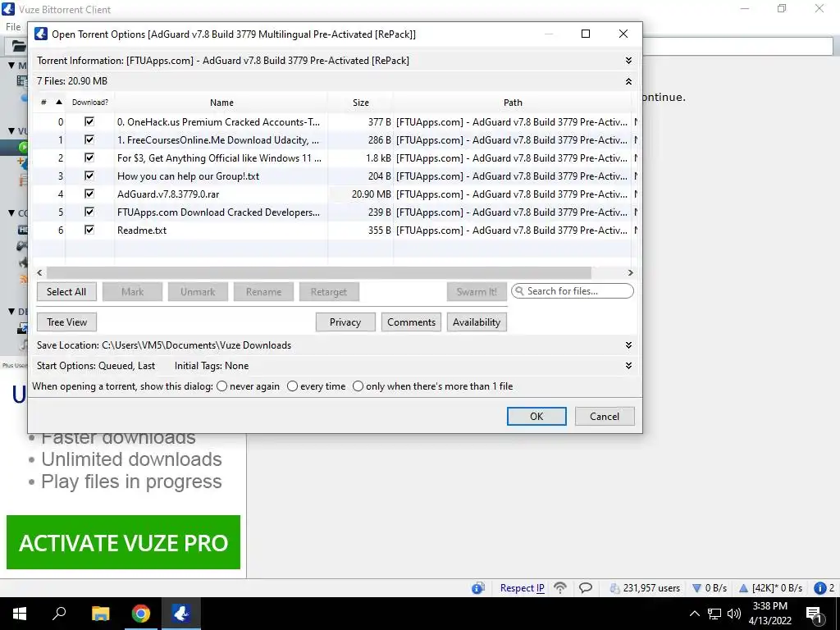Select the Readme.txt file name

tap(142, 231)
